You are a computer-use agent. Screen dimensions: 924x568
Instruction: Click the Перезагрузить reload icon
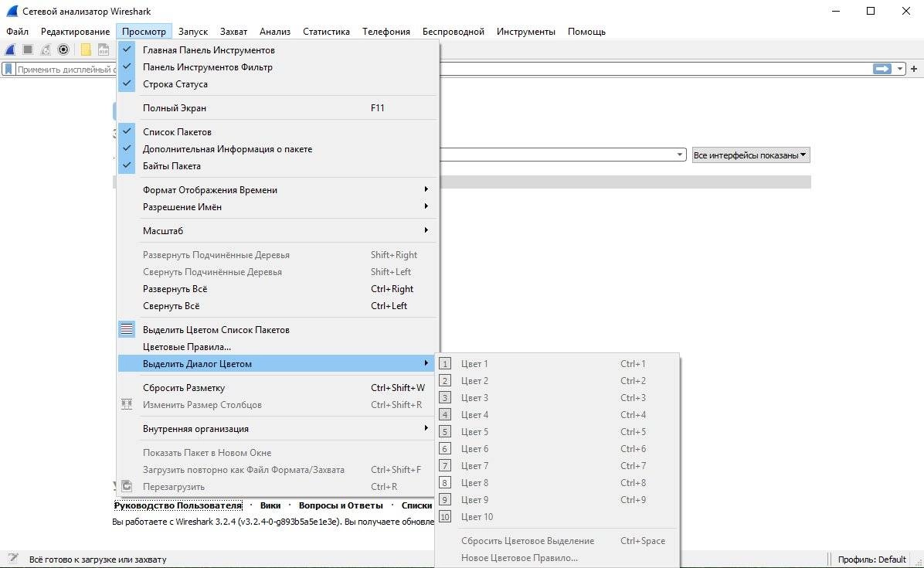127,487
